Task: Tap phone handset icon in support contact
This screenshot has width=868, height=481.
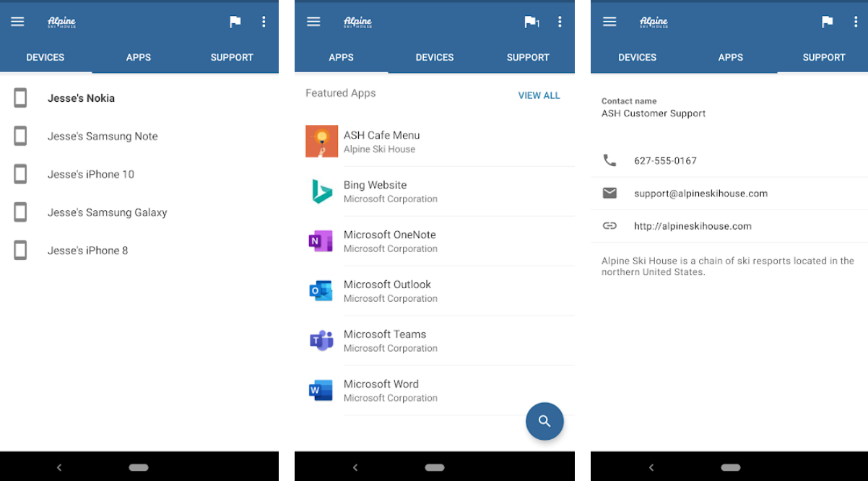Action: pos(610,160)
